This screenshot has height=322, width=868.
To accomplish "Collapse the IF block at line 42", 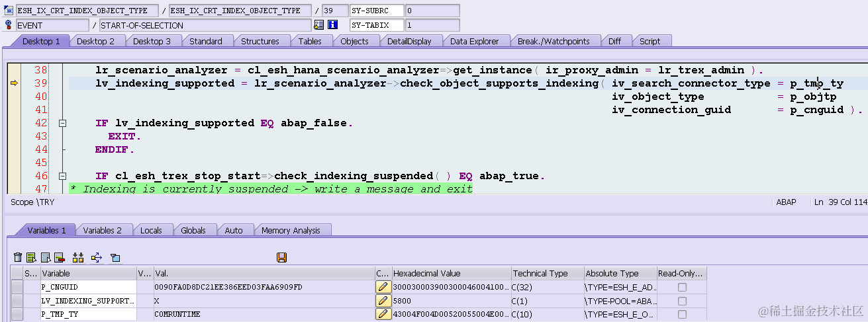I will click(x=62, y=123).
